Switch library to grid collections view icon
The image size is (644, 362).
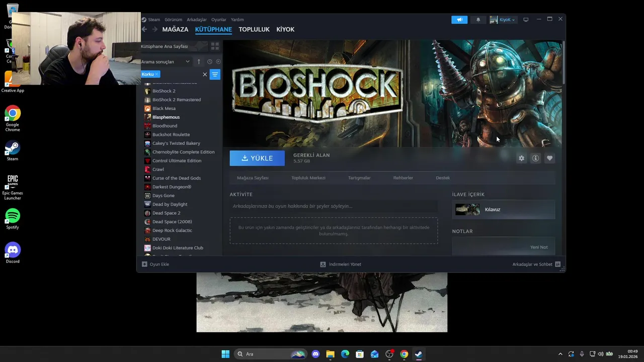(215, 46)
